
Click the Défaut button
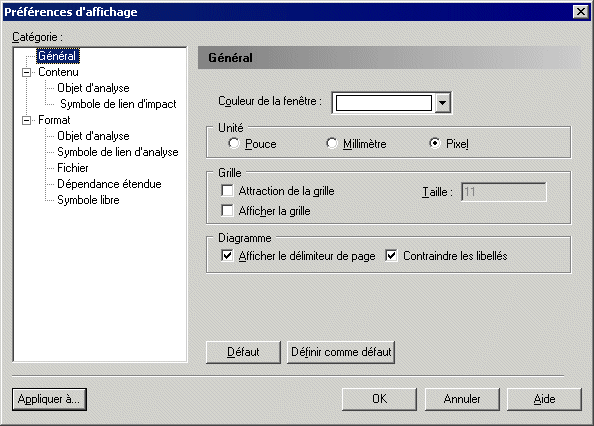point(243,352)
